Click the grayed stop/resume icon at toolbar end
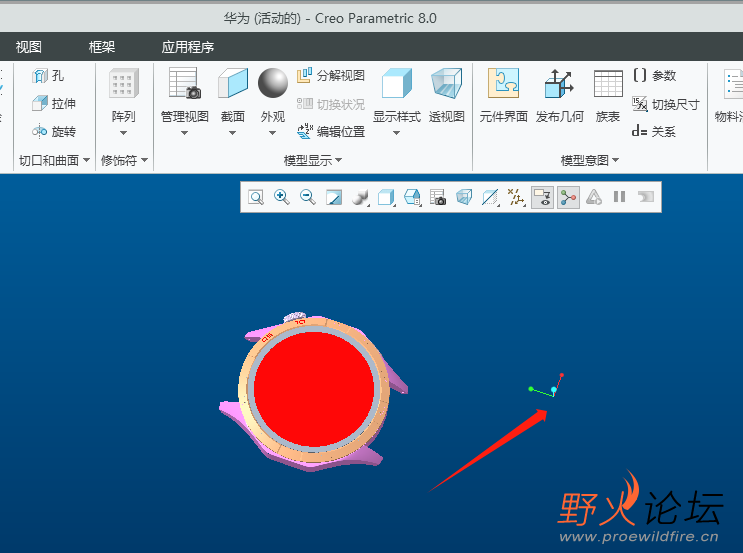This screenshot has width=743, height=553. tap(645, 197)
